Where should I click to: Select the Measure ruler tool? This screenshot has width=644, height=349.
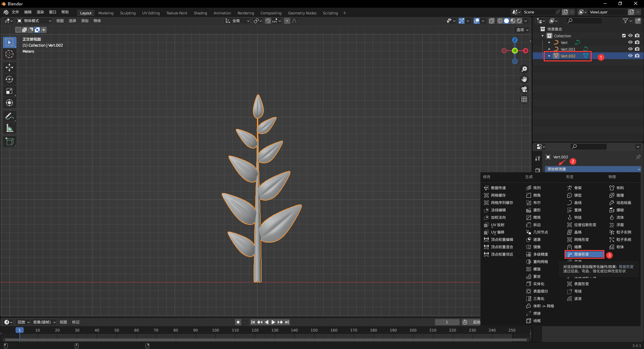pyautogui.click(x=9, y=129)
